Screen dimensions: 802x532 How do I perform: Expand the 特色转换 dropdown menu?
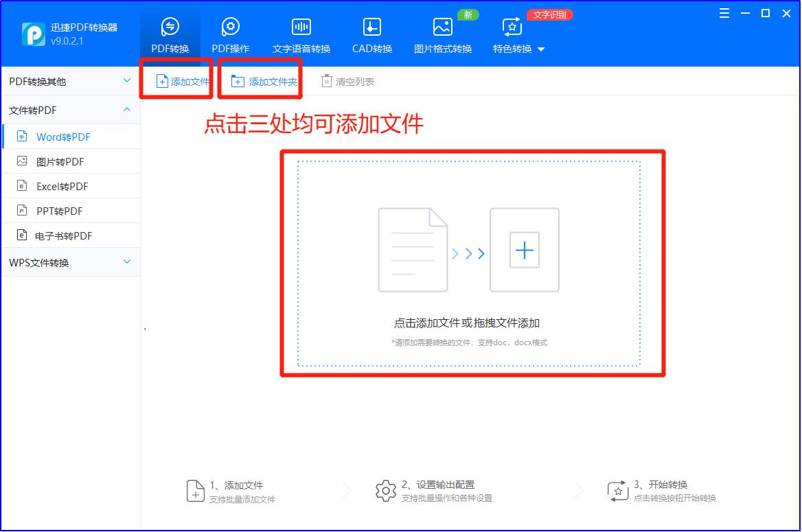(x=541, y=49)
